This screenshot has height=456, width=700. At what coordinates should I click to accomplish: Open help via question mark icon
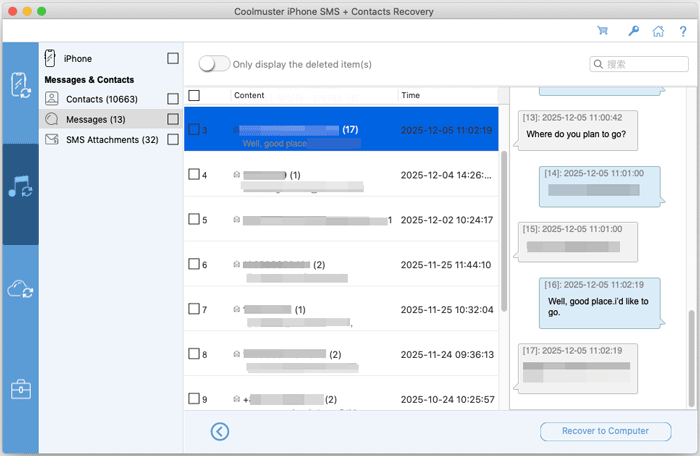pyautogui.click(x=683, y=31)
